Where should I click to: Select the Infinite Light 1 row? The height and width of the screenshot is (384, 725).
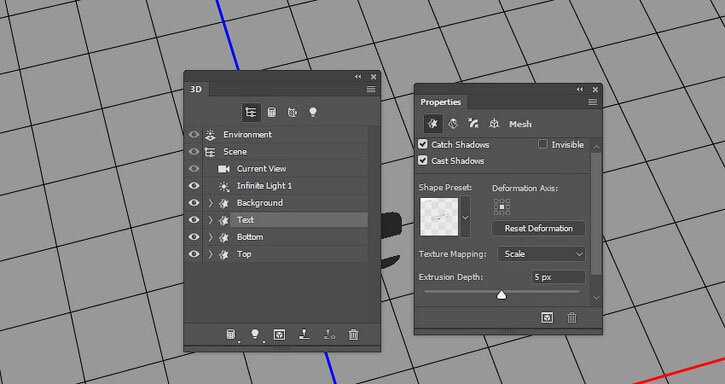[285, 186]
